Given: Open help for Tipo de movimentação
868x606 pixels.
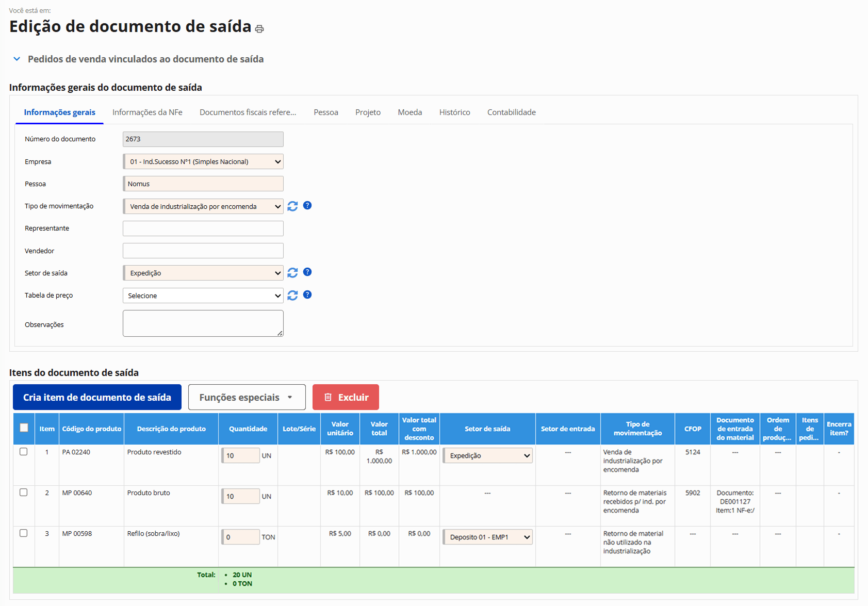Looking at the screenshot, I should point(307,206).
